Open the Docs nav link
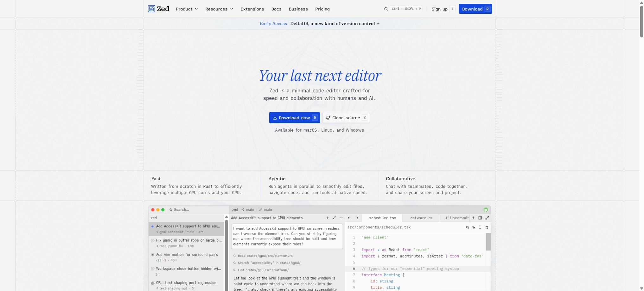The width and height of the screenshot is (644, 291). 276,9
